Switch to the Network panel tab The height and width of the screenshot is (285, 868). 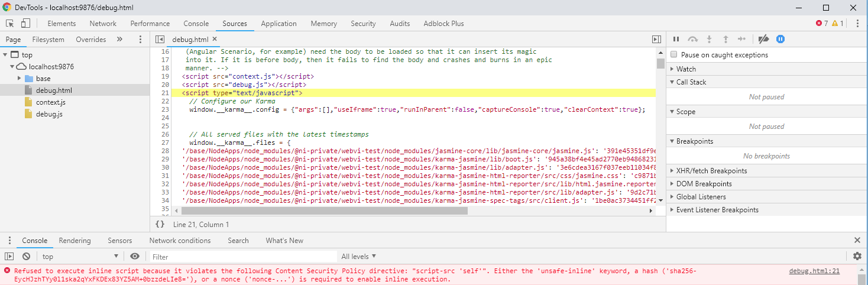pos(103,24)
